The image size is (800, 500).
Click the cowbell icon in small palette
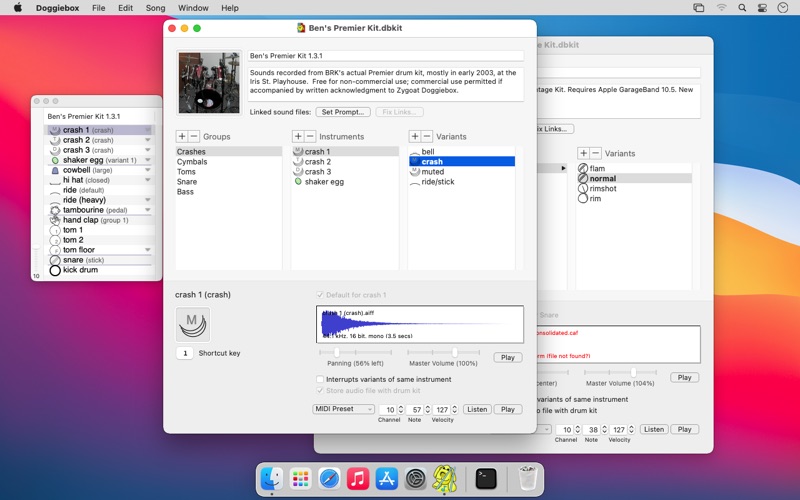[55, 170]
